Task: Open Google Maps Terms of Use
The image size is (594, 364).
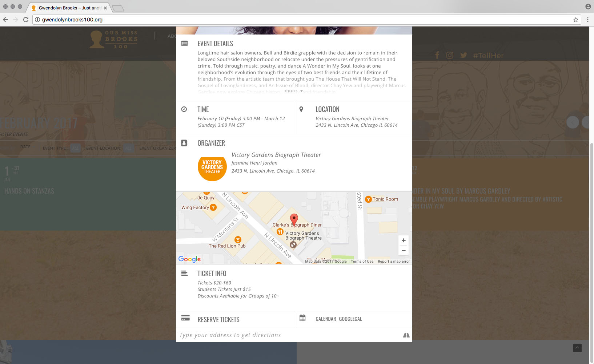Action: click(x=362, y=262)
